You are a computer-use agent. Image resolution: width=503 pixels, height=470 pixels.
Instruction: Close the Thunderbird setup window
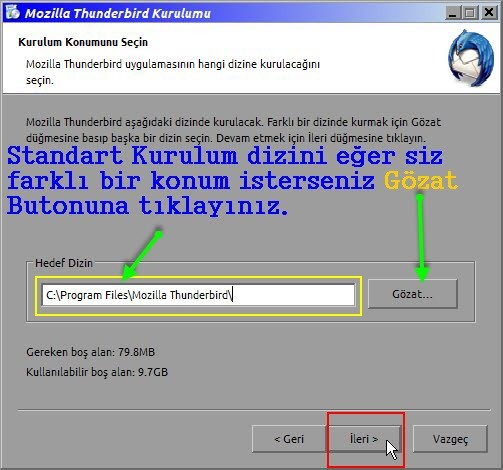click(489, 13)
